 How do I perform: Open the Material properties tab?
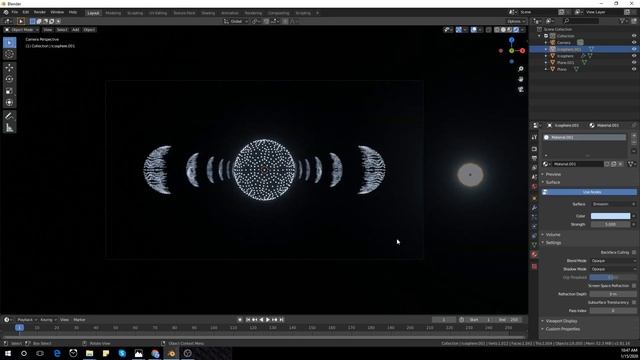pyautogui.click(x=534, y=254)
